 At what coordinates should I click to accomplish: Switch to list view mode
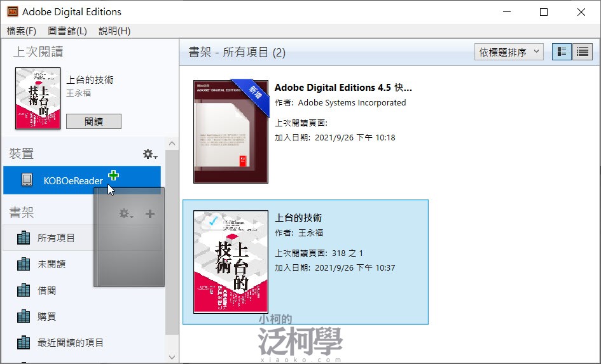tap(583, 51)
